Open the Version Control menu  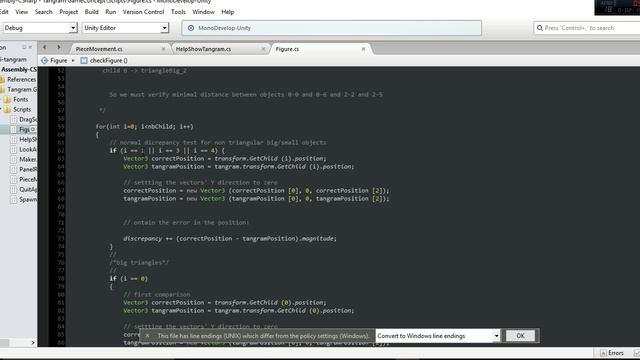tap(143, 12)
